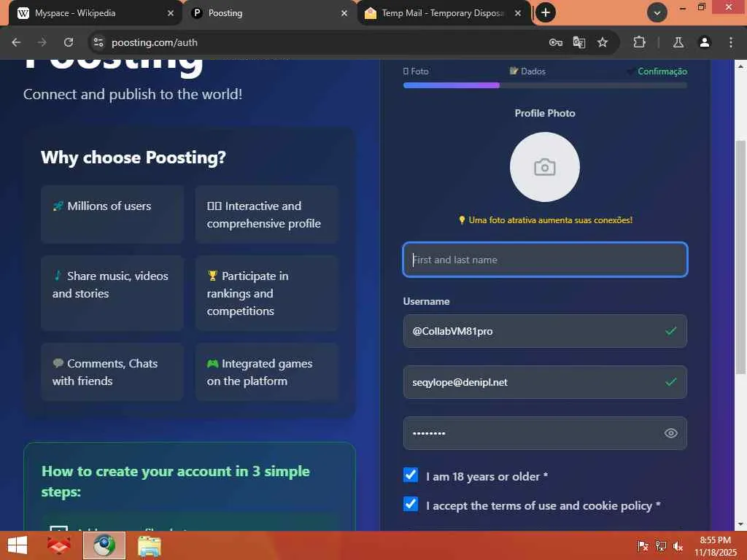747x560 pixels.
Task: Click the Millions of users card
Action: [x=112, y=214]
